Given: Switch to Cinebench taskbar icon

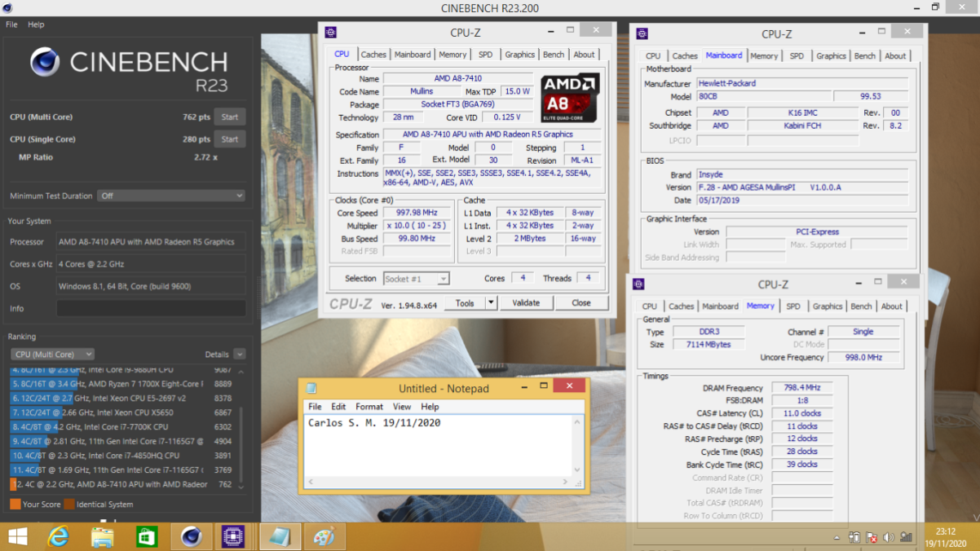Looking at the screenshot, I should 191,537.
